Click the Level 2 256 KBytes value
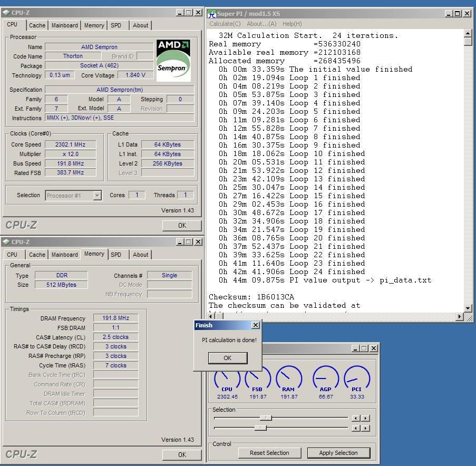476x466 pixels. 168,163
